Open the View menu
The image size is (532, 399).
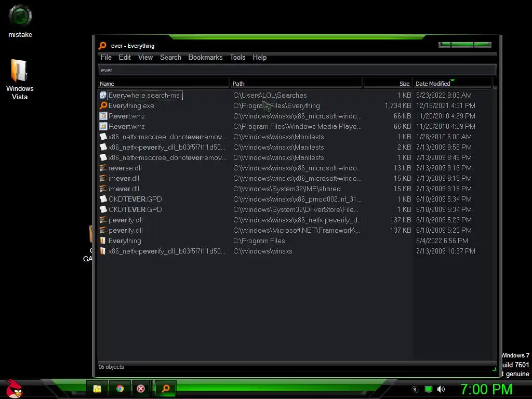tap(145, 57)
